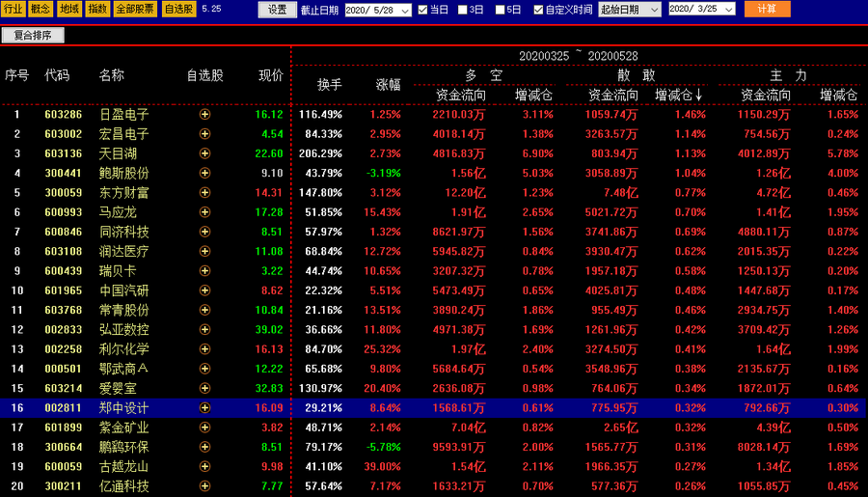
Task: Add 日盈电子 to watchlist with plus icon
Action: click(x=204, y=115)
